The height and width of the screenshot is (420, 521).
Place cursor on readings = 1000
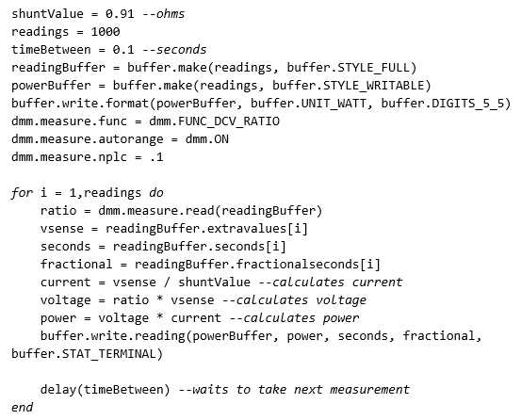tap(65, 32)
